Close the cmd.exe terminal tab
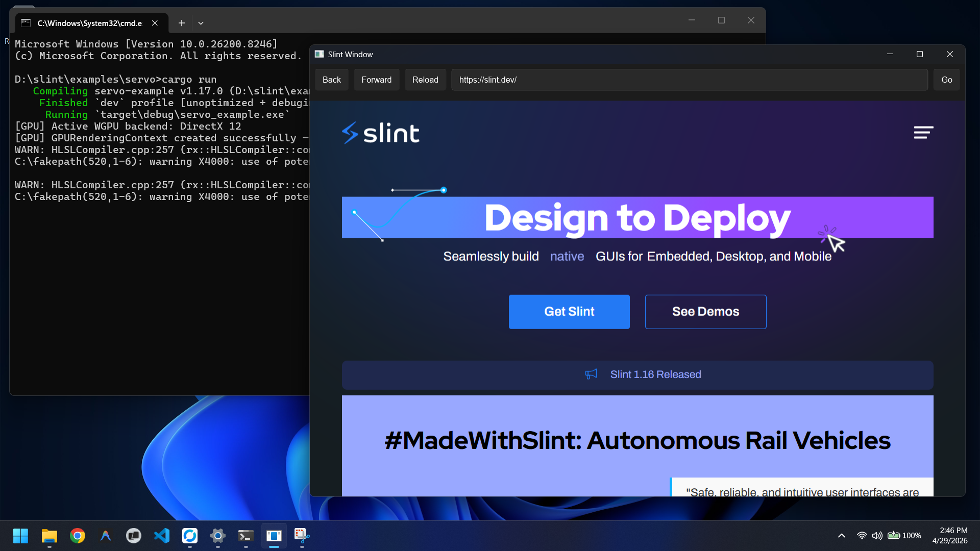Viewport: 980px width, 551px height. click(155, 23)
